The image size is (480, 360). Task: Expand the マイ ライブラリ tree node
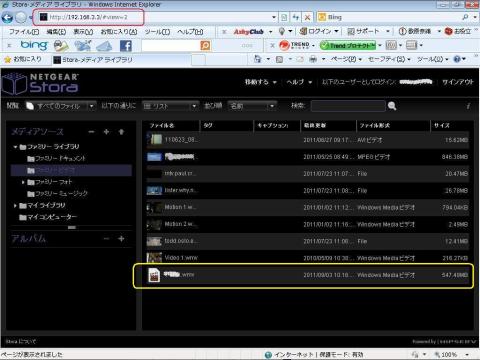click(x=15, y=206)
